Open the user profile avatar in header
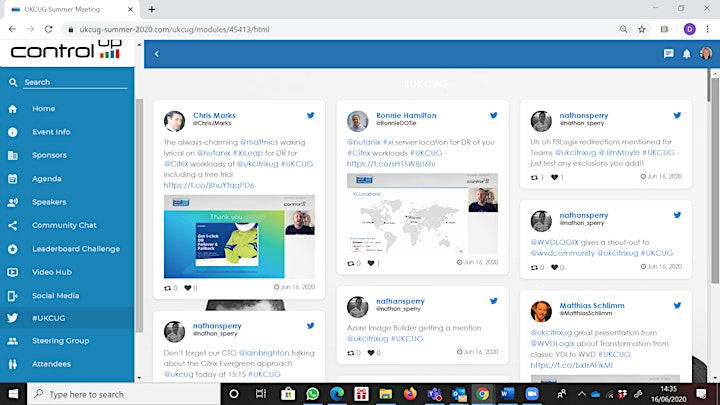This screenshot has width=720, height=405. click(x=706, y=53)
